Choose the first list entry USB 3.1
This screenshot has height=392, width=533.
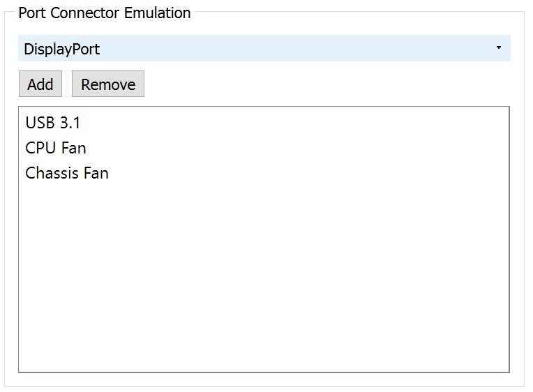(x=53, y=123)
